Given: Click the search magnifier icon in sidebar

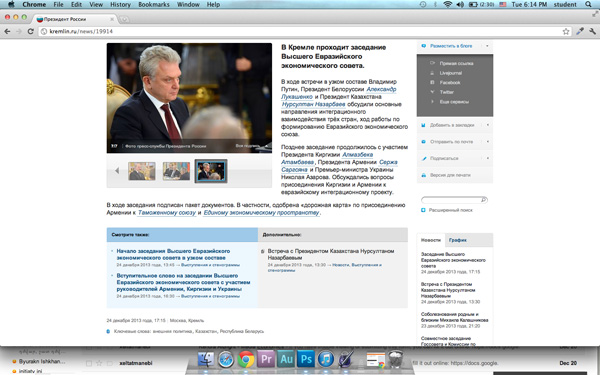Looking at the screenshot, I should (x=484, y=200).
